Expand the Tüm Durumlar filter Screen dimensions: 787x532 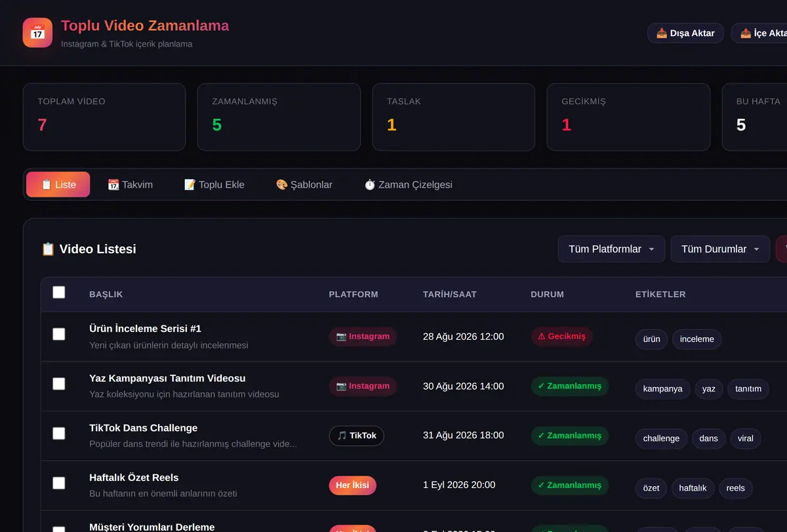click(720, 249)
